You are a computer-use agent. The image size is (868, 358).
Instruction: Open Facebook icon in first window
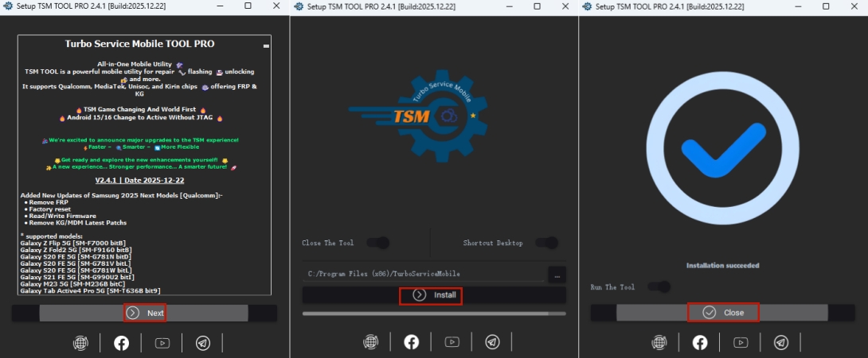pyautogui.click(x=121, y=343)
